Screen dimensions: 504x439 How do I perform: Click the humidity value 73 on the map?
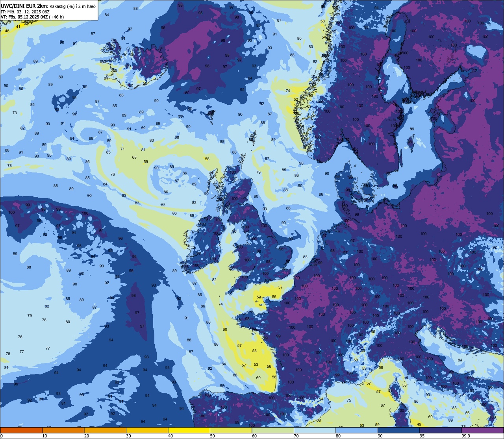(x=15, y=113)
